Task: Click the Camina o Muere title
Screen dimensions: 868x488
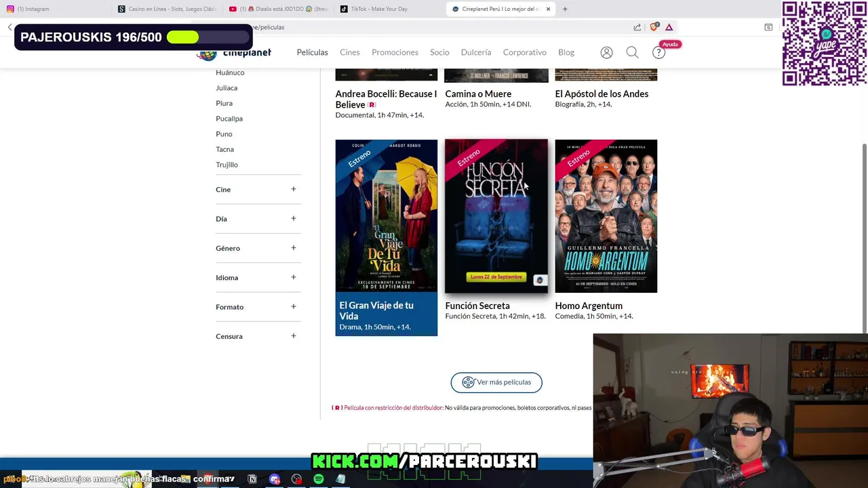Action: pyautogui.click(x=478, y=94)
